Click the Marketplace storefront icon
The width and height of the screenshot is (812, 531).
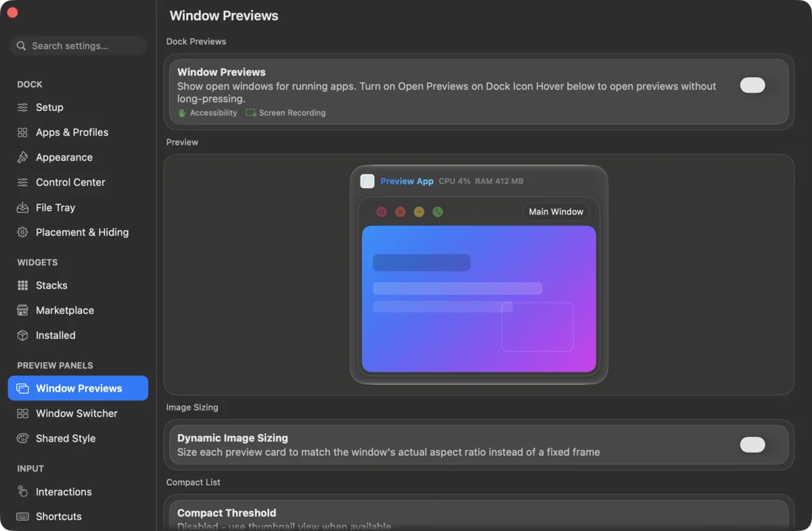(22, 310)
